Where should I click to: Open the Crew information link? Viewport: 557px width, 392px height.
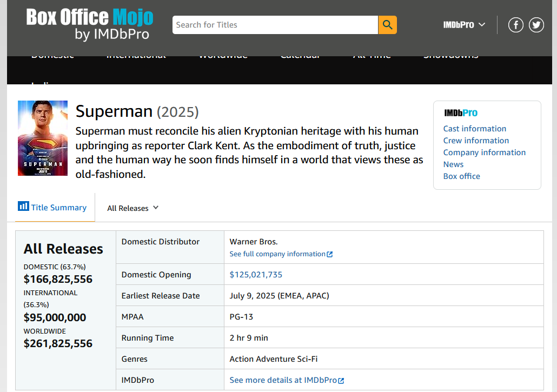476,141
